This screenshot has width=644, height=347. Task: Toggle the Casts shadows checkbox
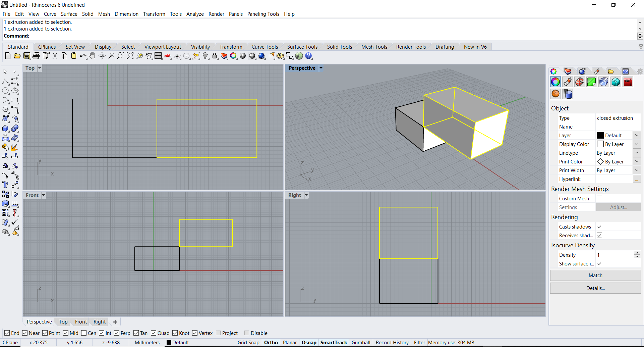[599, 227]
